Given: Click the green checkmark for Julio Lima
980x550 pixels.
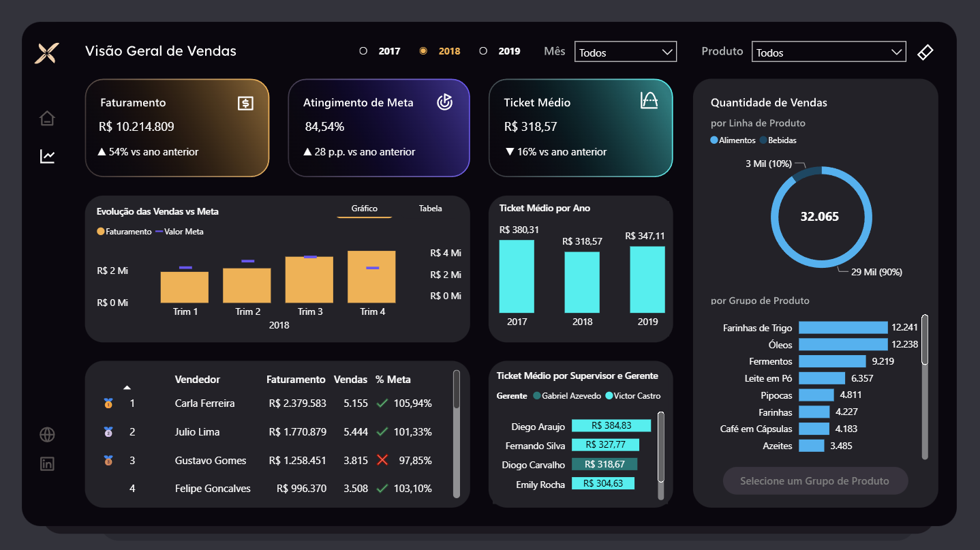Looking at the screenshot, I should [382, 432].
